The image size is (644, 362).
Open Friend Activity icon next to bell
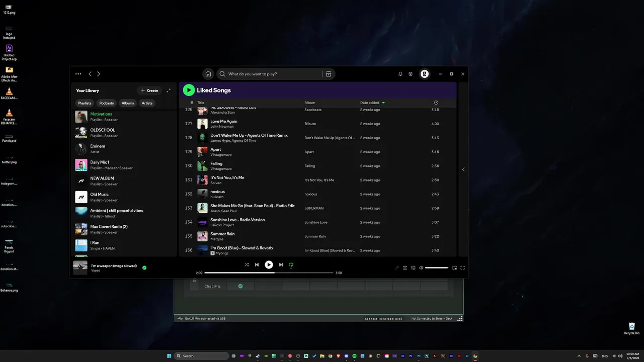coord(411,74)
